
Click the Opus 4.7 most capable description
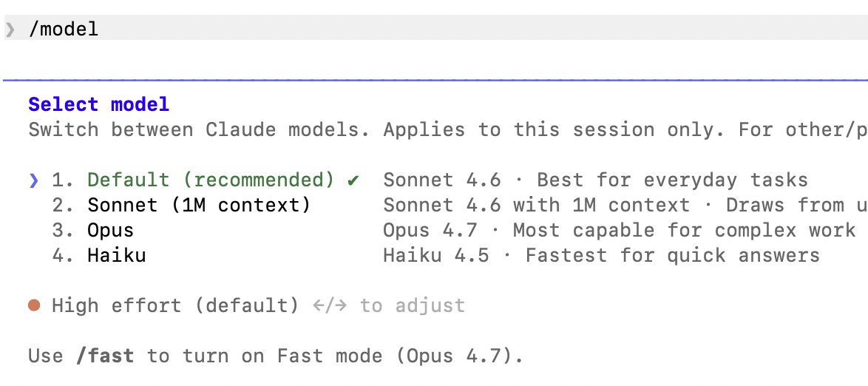[x=620, y=231]
